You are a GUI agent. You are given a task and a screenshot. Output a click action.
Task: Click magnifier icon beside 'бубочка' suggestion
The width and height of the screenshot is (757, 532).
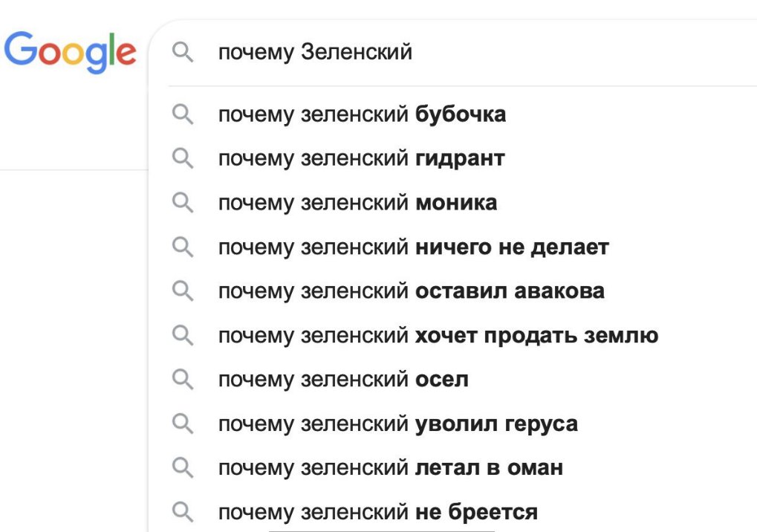click(183, 114)
